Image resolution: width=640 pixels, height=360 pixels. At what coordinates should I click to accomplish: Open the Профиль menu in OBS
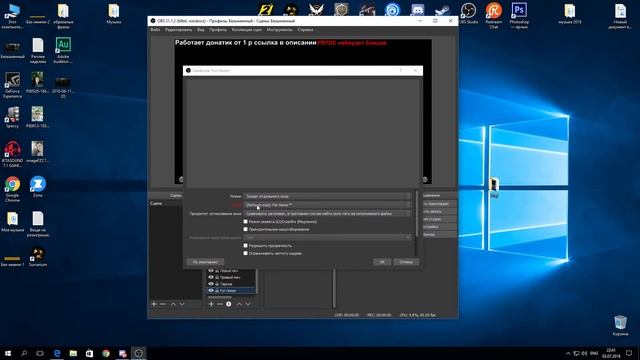218,30
